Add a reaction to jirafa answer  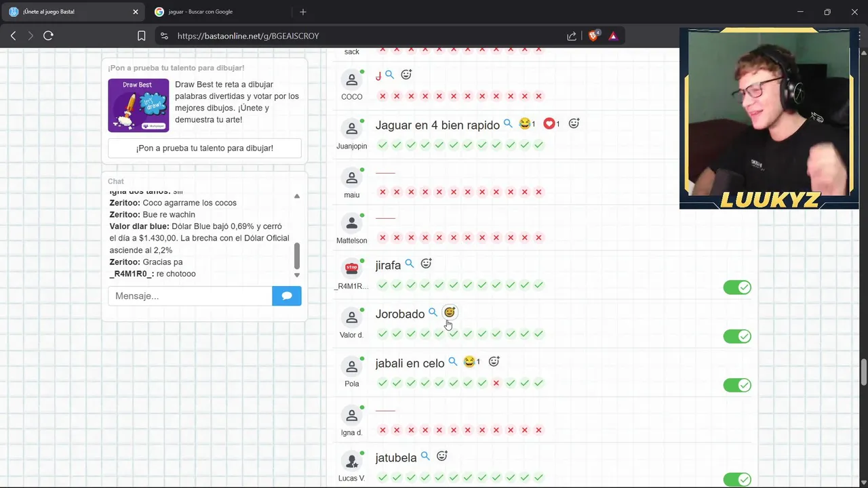point(426,264)
